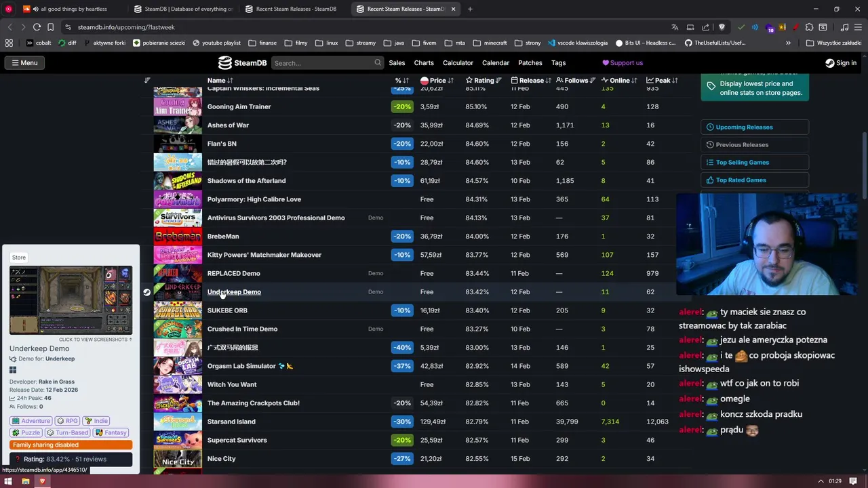Sort table by Rating column
This screenshot has width=868, height=488.
[x=484, y=81]
